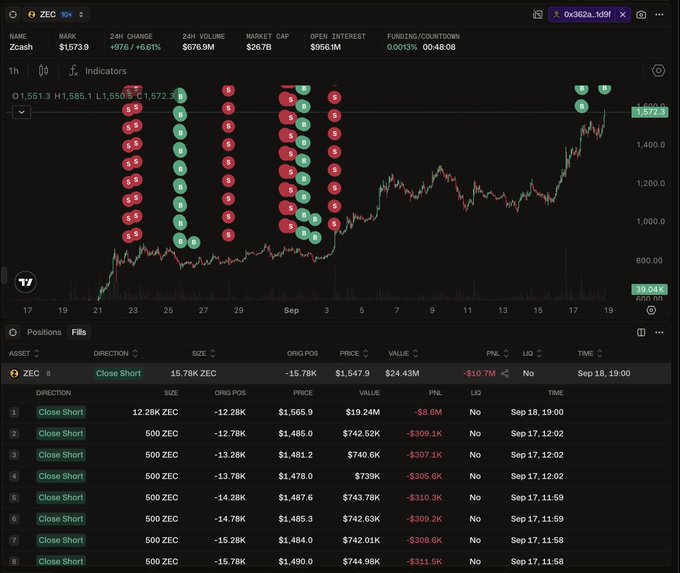The width and height of the screenshot is (680, 573).
Task: Select Close Short in fill row 2
Action: [x=61, y=433]
